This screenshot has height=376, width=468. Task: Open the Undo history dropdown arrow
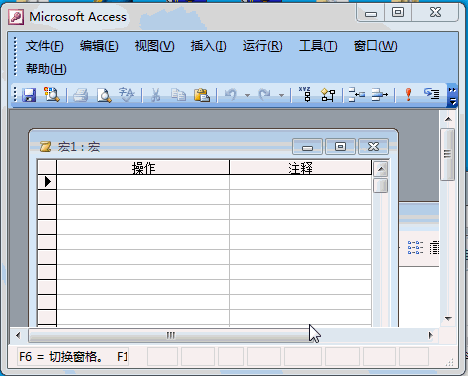pos(247,95)
